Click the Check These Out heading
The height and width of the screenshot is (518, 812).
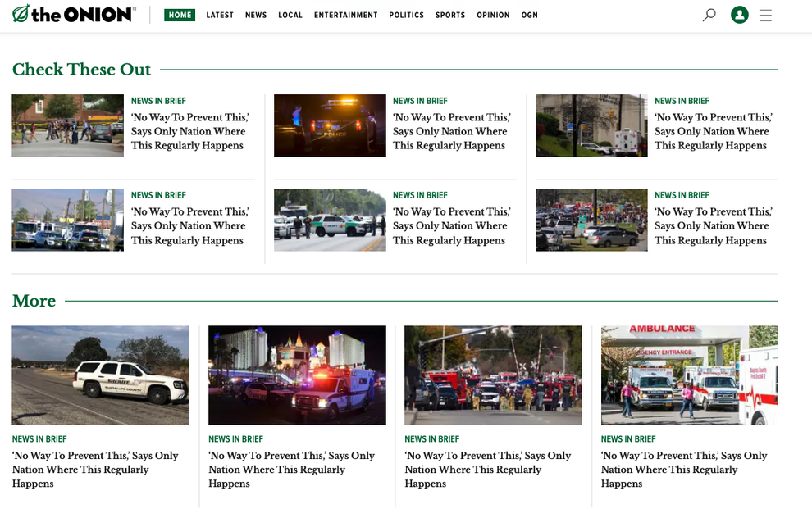(81, 70)
